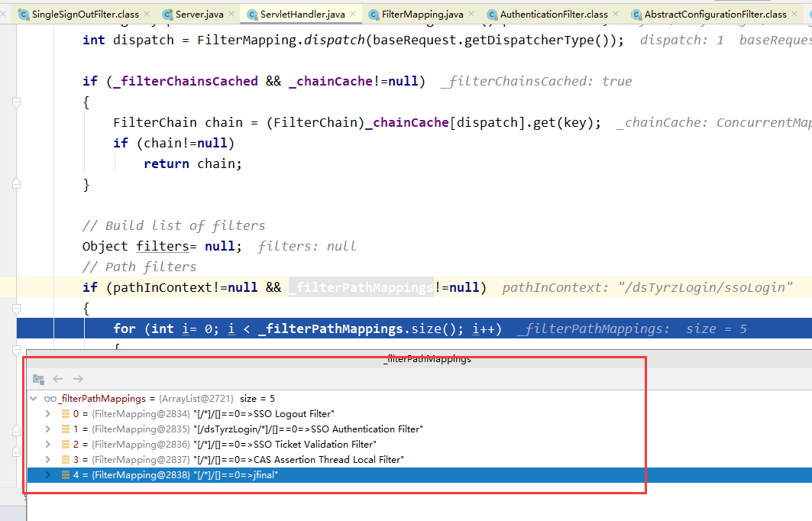This screenshot has height=521, width=812.
Task: Select the SSO Ticket Validation Filter row
Action: [419, 445]
